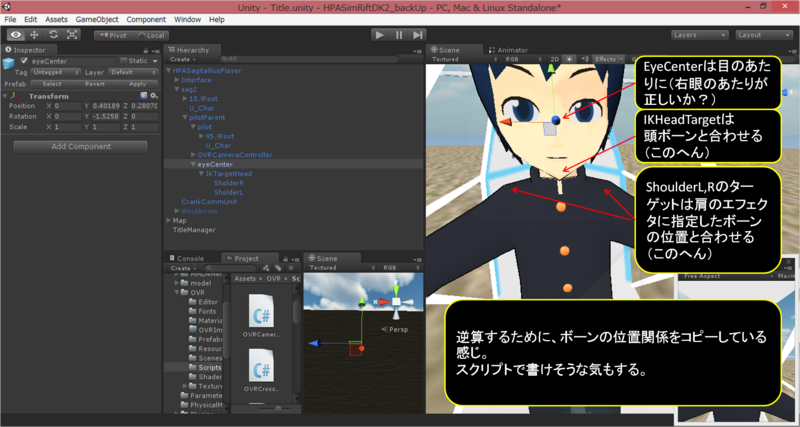Image resolution: width=800 pixels, height=427 pixels.
Task: Switch to the Hierarchy tab
Action: [x=192, y=50]
